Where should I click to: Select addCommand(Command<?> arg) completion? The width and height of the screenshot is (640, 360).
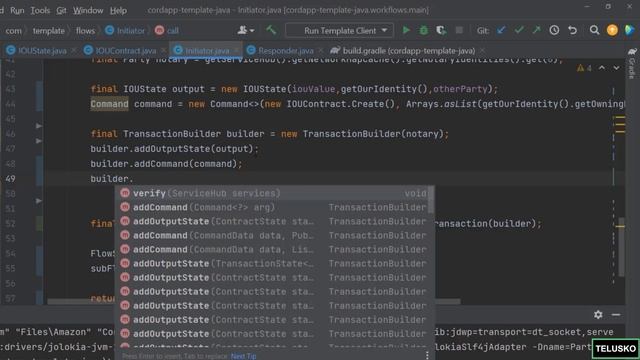click(274, 207)
